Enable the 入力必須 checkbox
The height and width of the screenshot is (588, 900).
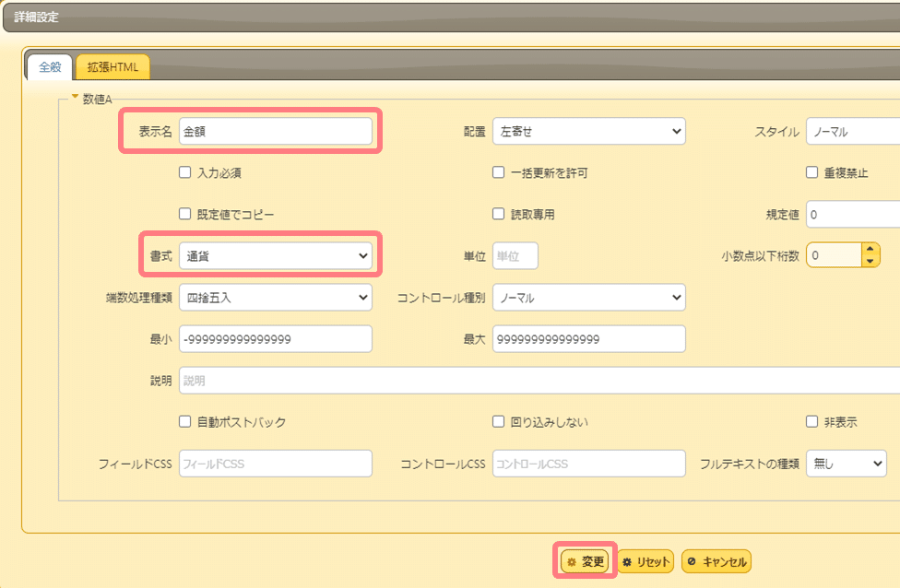[185, 172]
